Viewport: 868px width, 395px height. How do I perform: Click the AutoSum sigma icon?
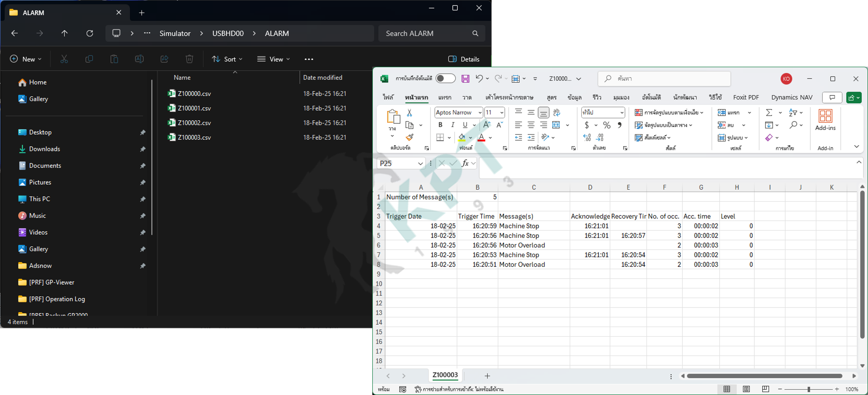point(769,113)
